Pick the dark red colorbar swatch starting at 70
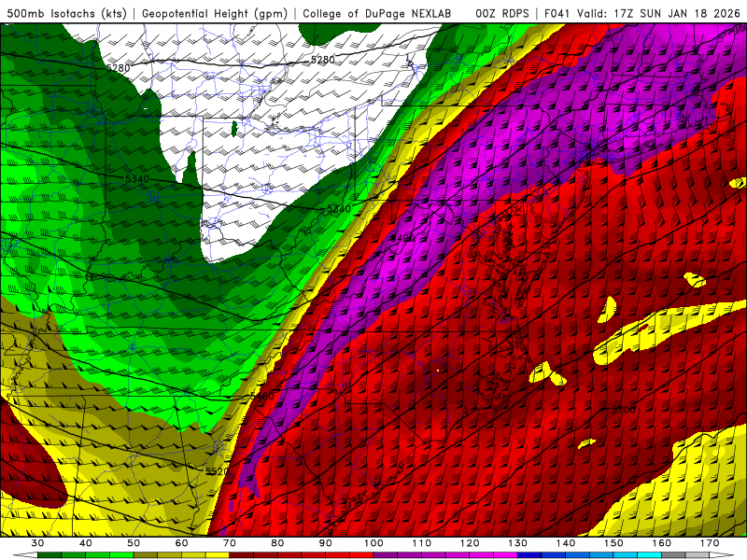Image resolution: width=747 pixels, height=560 pixels. click(x=242, y=554)
